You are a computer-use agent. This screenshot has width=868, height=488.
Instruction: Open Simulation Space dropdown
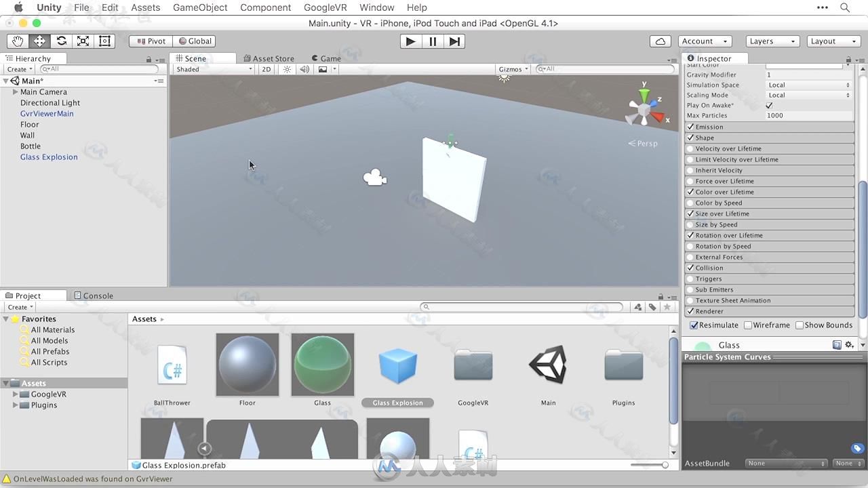coord(808,85)
